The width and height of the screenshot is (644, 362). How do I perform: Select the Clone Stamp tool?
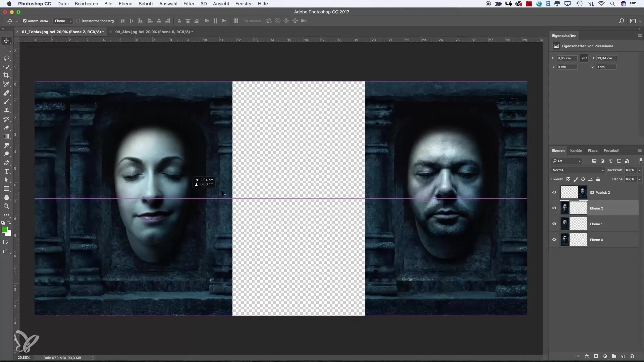pyautogui.click(x=6, y=110)
